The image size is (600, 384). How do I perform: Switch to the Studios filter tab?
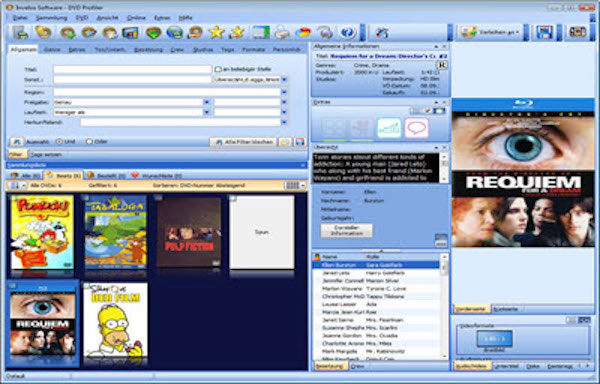tap(203, 50)
